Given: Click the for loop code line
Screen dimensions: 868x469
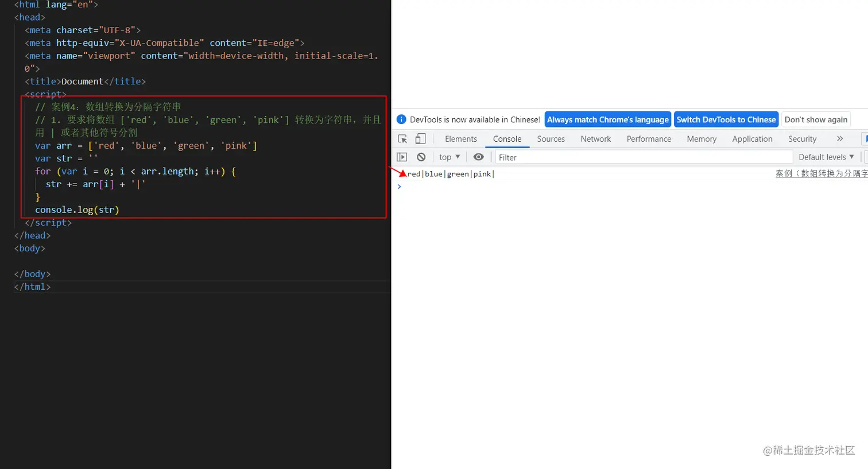Looking at the screenshot, I should (135, 171).
